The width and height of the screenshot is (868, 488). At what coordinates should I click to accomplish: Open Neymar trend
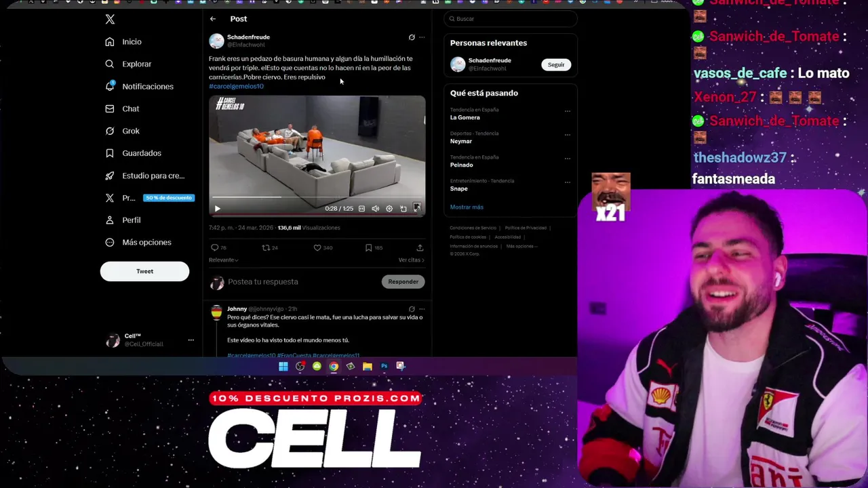461,141
